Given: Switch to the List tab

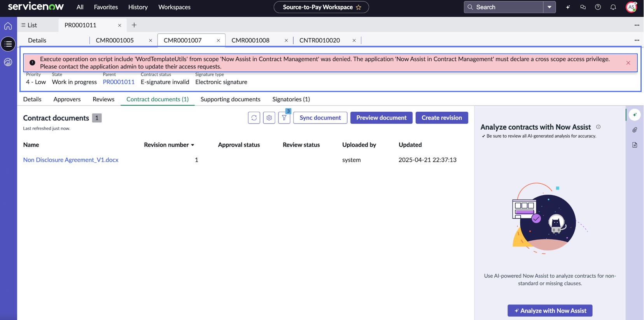Looking at the screenshot, I should 29,25.
